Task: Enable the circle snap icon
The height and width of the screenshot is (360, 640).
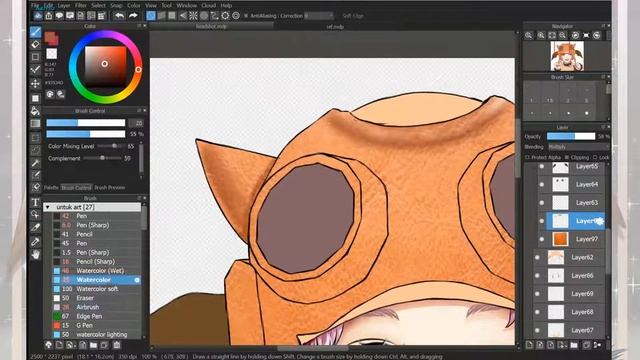Action: 204,16
